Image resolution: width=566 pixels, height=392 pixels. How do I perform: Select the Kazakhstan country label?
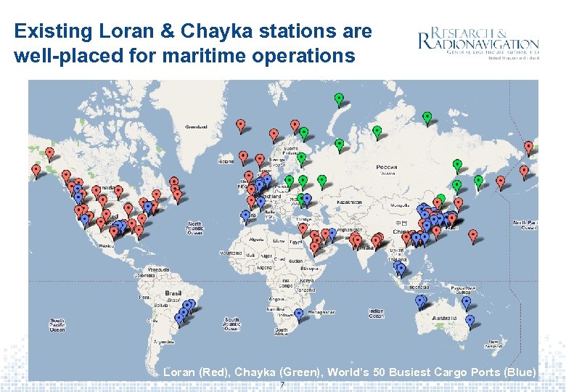point(349,202)
